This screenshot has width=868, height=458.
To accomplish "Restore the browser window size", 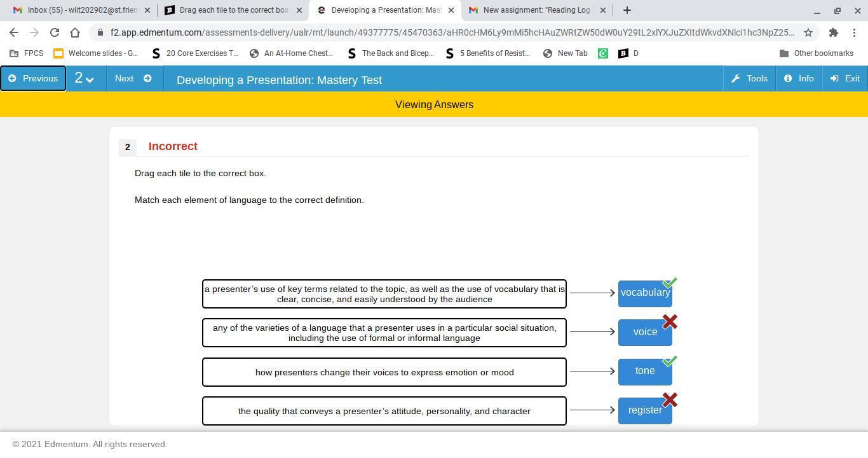I will (x=837, y=10).
